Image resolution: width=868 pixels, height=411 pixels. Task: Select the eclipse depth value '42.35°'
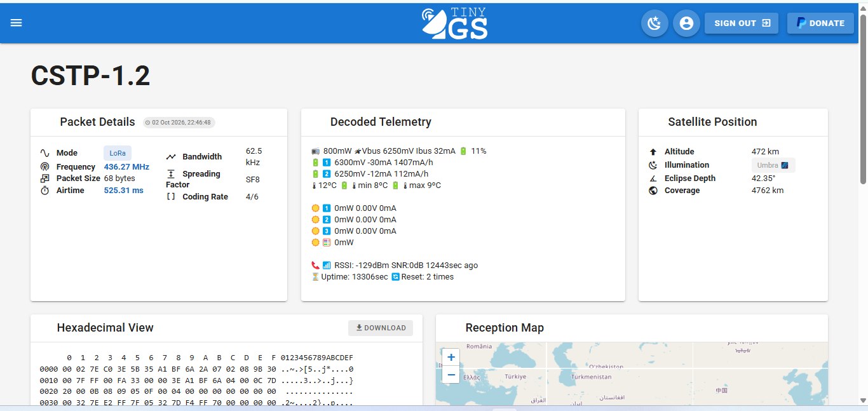click(764, 179)
